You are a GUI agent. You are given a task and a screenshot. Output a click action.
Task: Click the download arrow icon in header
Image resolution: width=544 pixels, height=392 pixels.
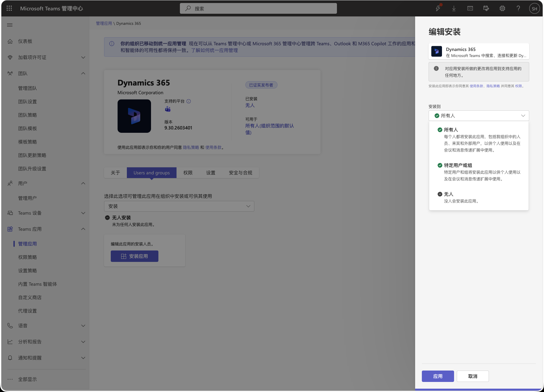[454, 8]
